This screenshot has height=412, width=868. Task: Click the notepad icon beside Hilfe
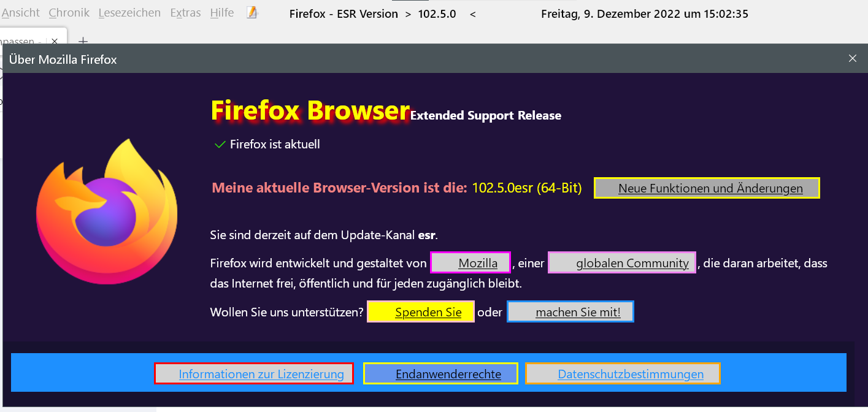coord(252,12)
